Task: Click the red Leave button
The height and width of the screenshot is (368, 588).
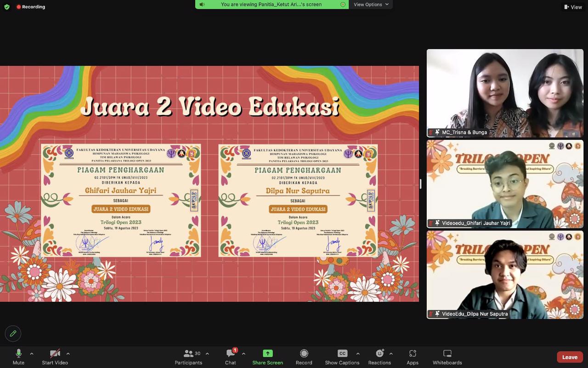Action: [x=570, y=357]
